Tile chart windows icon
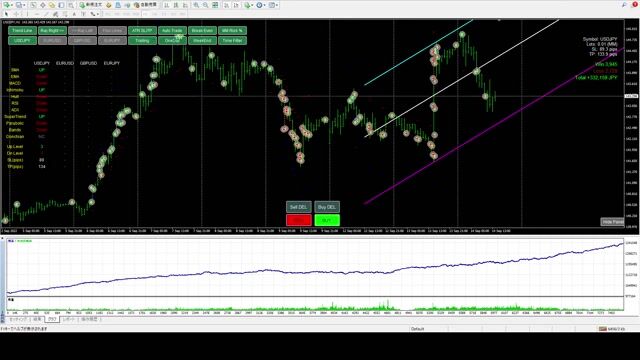The width and height of the screenshot is (640, 360). (x=215, y=5)
